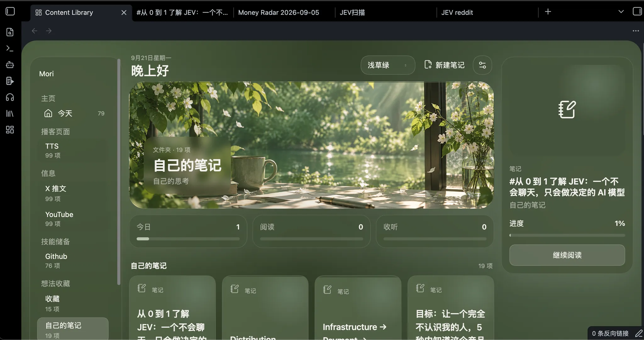Viewport: 644px width, 340px height.
Task: Click the dashboard grid icon in ribbon
Action: pyautogui.click(x=10, y=130)
